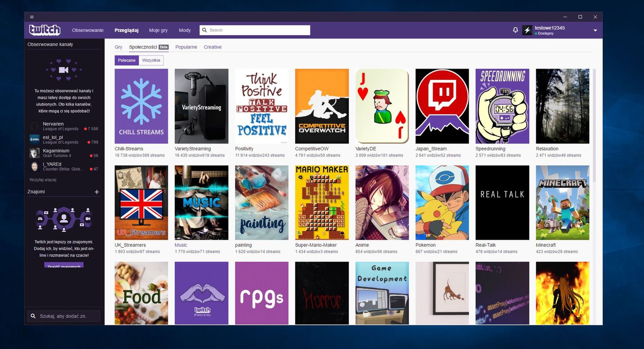Click the Twitch logo
The height and width of the screenshot is (349, 644).
click(45, 30)
